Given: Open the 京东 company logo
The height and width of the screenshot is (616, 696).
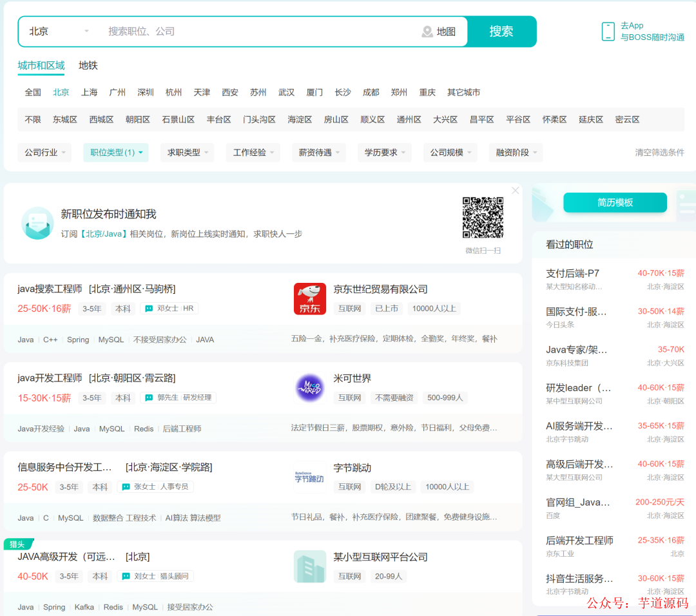Looking at the screenshot, I should coord(310,299).
